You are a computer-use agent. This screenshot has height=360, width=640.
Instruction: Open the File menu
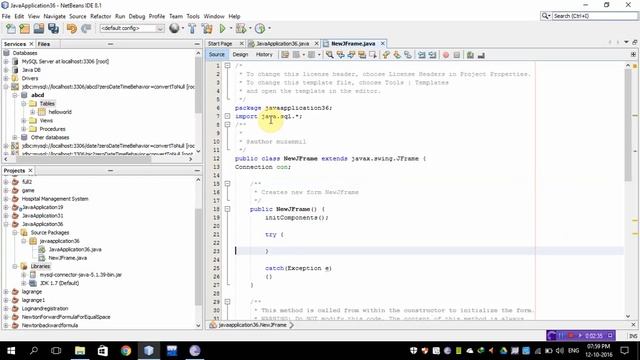click(x=6, y=16)
